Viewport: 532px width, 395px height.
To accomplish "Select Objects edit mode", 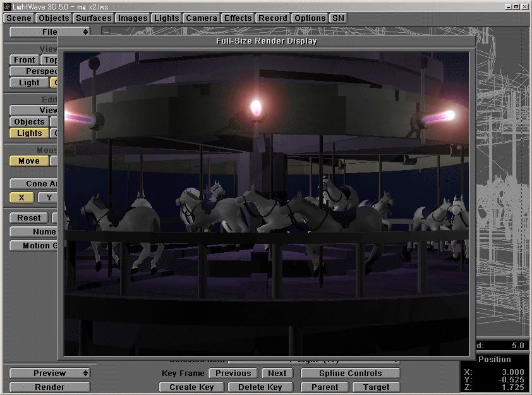I will [28, 121].
